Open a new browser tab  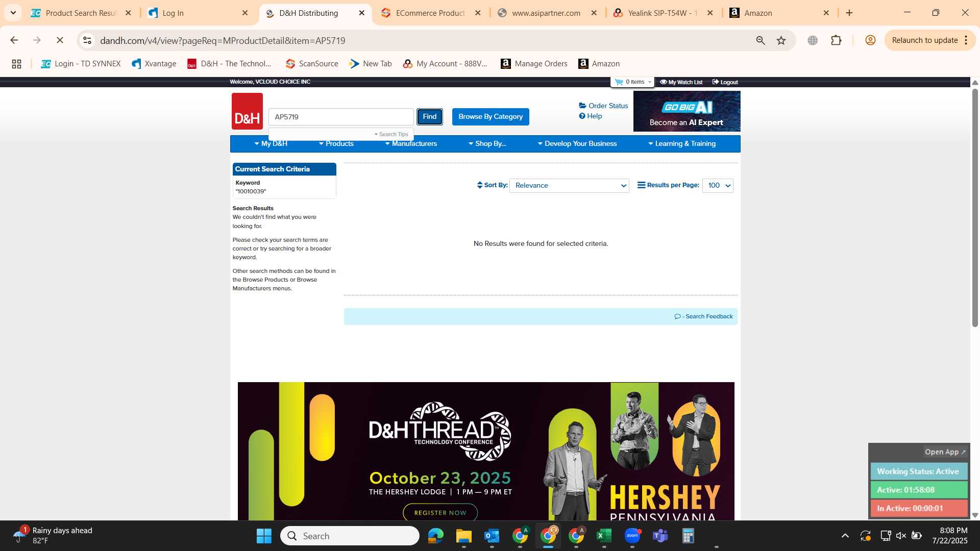pos(849,13)
